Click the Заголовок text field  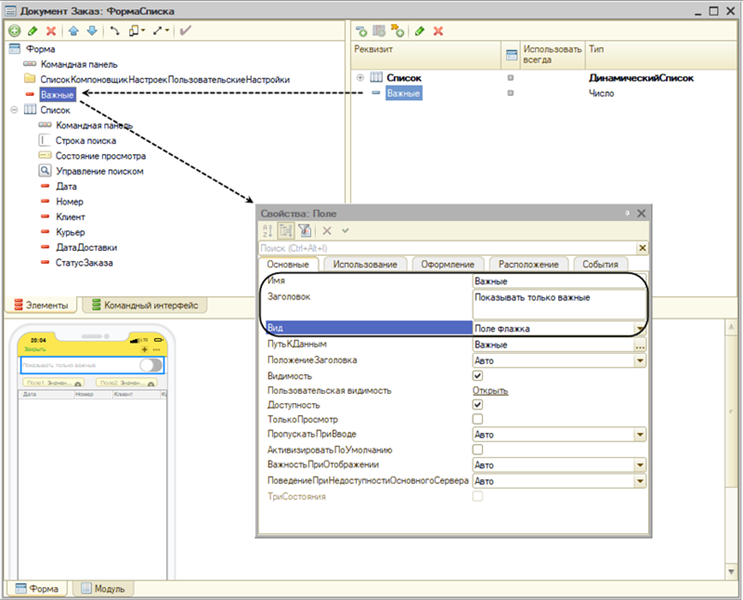555,303
